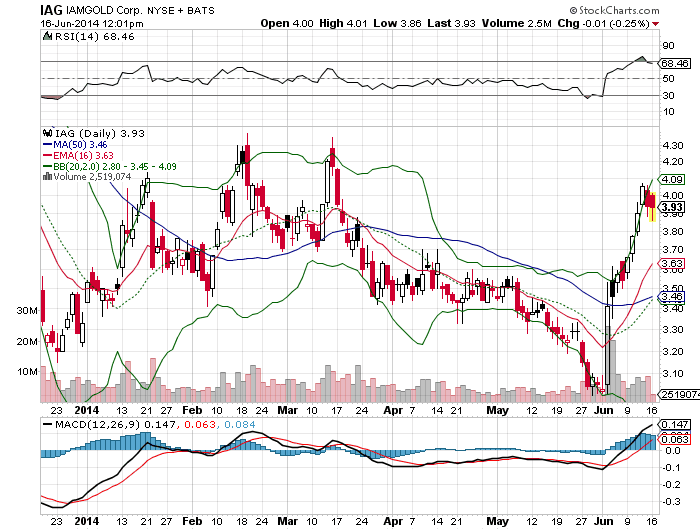This screenshot has width=700, height=530.
Task: Click the 30 level on the RSI axis
Action: pos(668,96)
